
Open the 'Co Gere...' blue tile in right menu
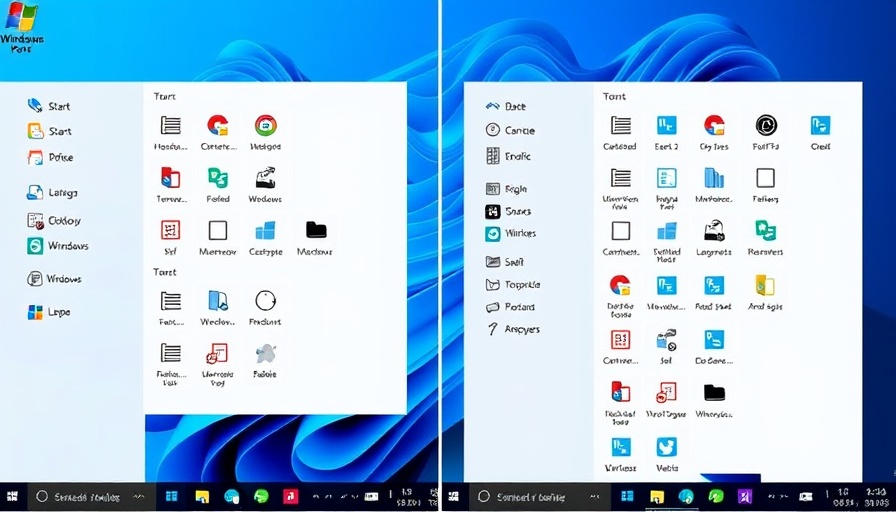[714, 347]
